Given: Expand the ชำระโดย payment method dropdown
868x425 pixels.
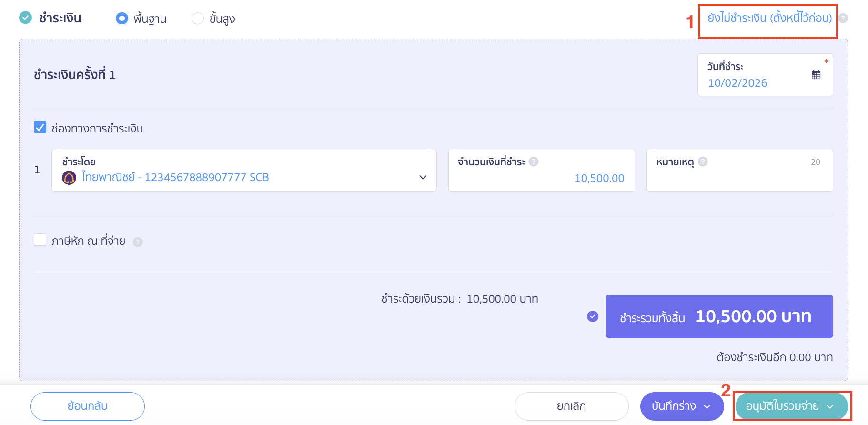Looking at the screenshot, I should [x=423, y=177].
